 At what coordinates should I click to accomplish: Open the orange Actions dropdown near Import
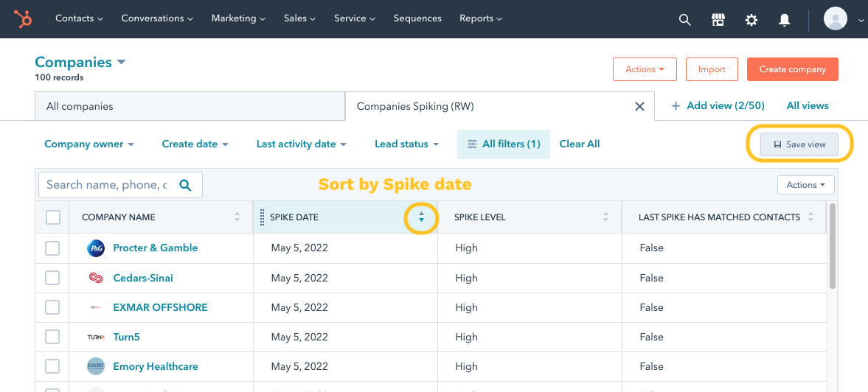coord(645,70)
